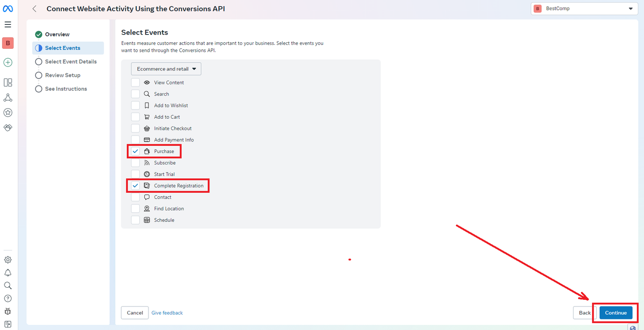Select the Schedule checkbox
644x330 pixels.
coord(135,220)
